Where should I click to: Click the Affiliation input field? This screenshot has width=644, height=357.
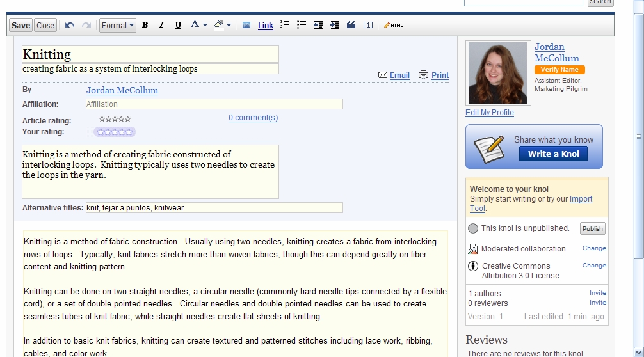pos(214,104)
